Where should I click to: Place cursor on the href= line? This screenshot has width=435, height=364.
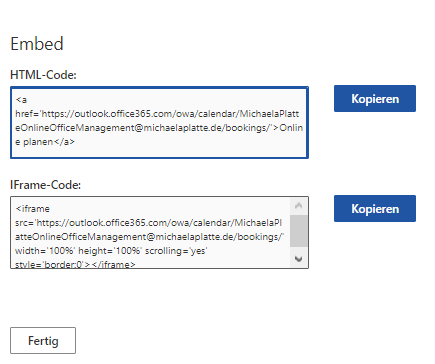pyautogui.click(x=157, y=114)
